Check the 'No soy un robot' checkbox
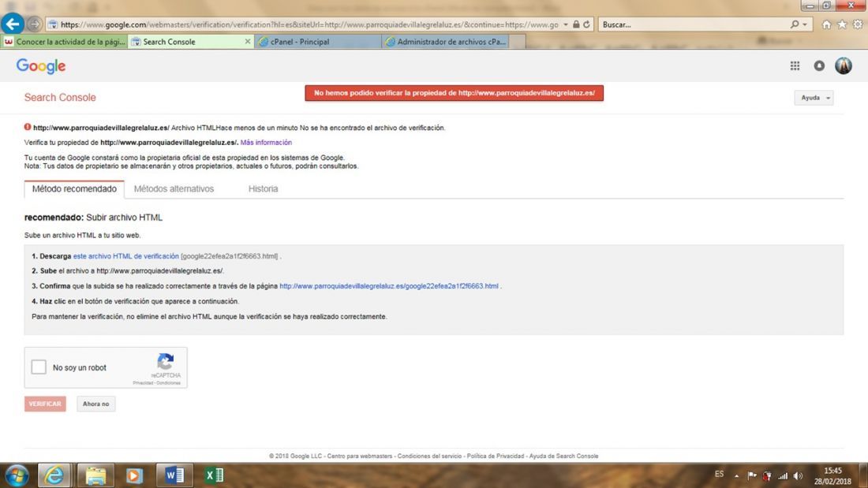 pyautogui.click(x=39, y=367)
